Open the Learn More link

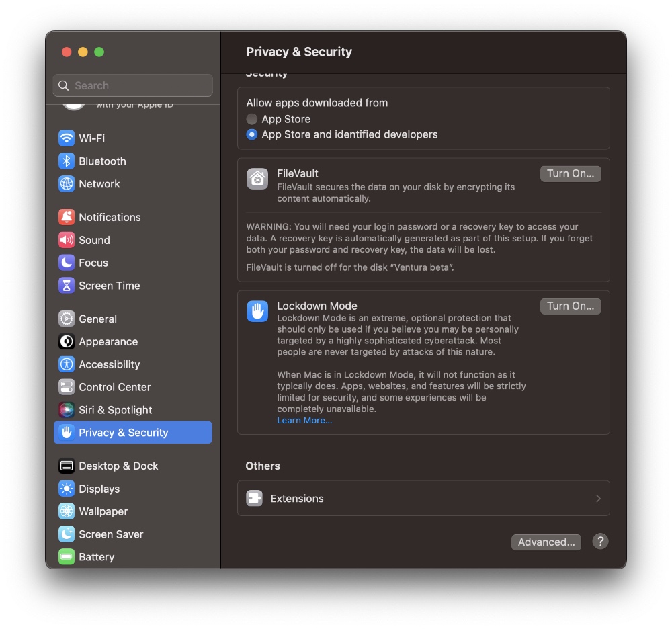[304, 420]
